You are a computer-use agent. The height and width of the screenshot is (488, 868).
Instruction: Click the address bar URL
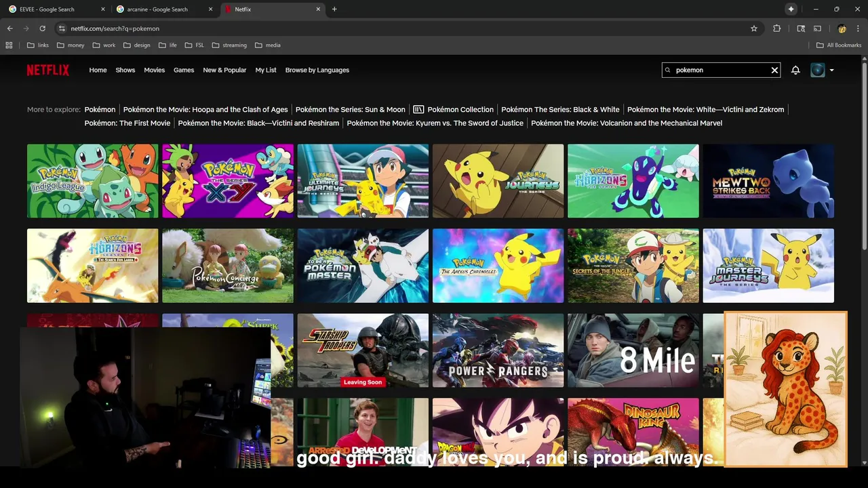pyautogui.click(x=115, y=28)
